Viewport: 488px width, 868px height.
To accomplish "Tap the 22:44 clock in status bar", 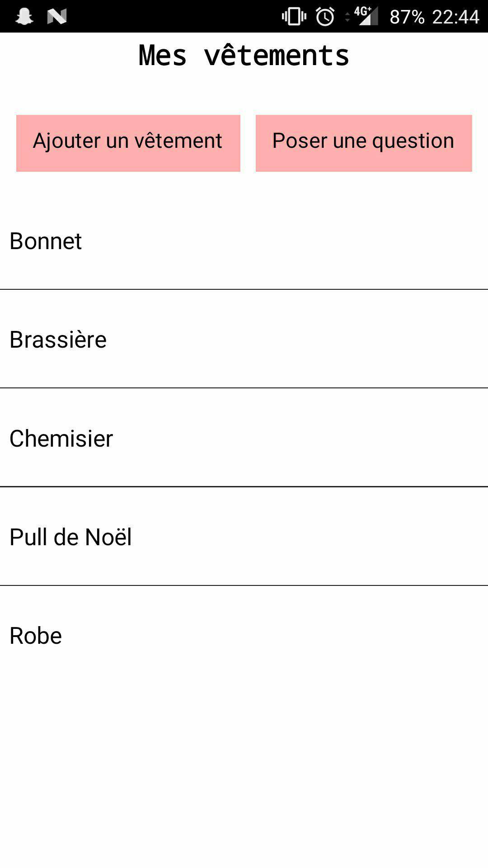I will 455,17.
